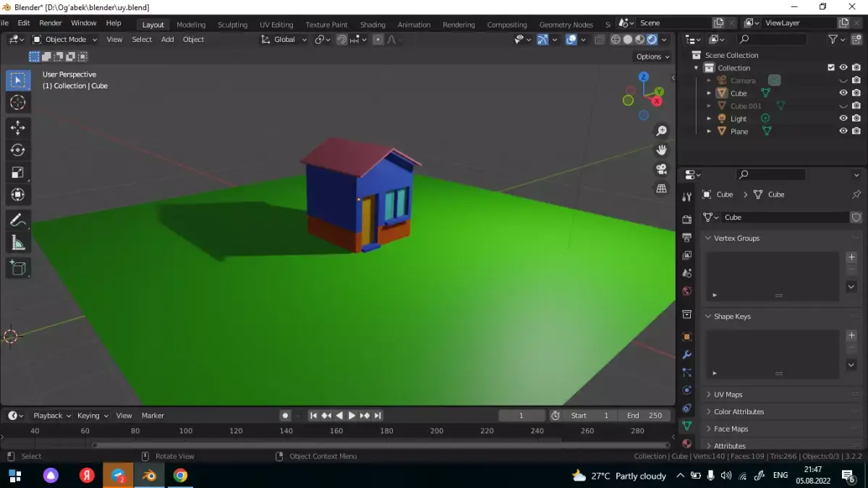Pick the Transform tool
Screen dimensions: 868x488
[18, 194]
